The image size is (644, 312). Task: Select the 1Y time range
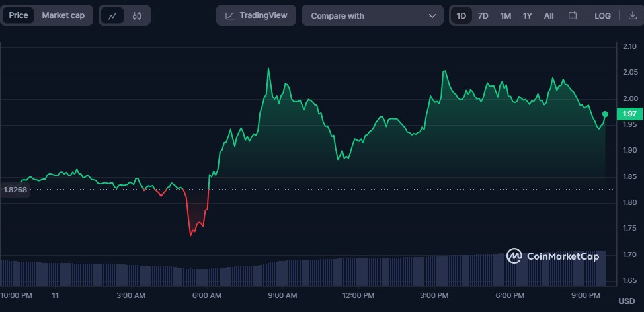pyautogui.click(x=527, y=15)
